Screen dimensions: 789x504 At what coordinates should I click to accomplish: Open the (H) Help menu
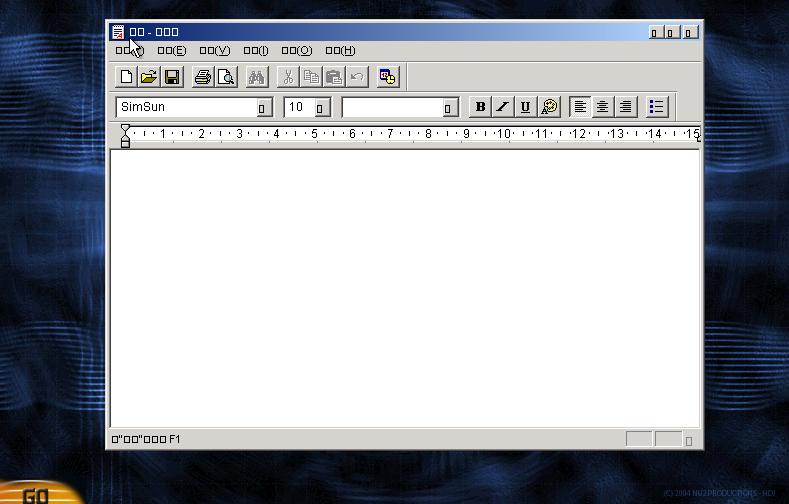point(341,50)
